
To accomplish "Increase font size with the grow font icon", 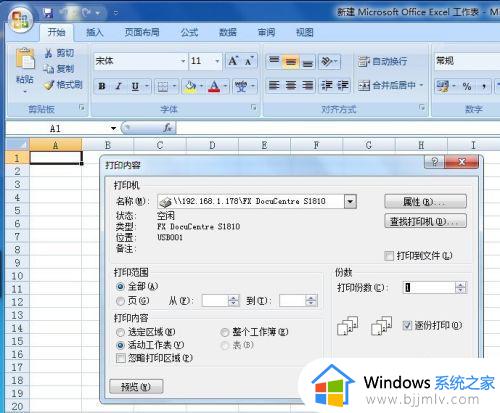I will 233,61.
